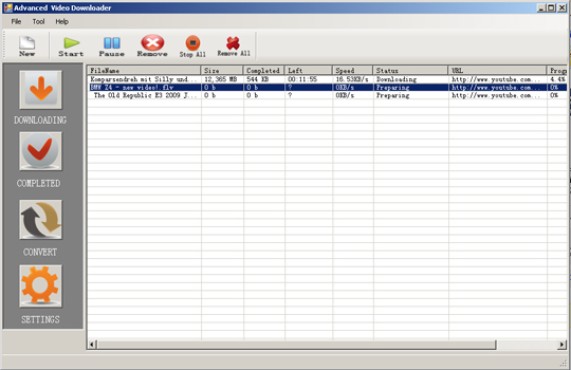Pause the selected download
This screenshot has width=571, height=370.
[111, 47]
